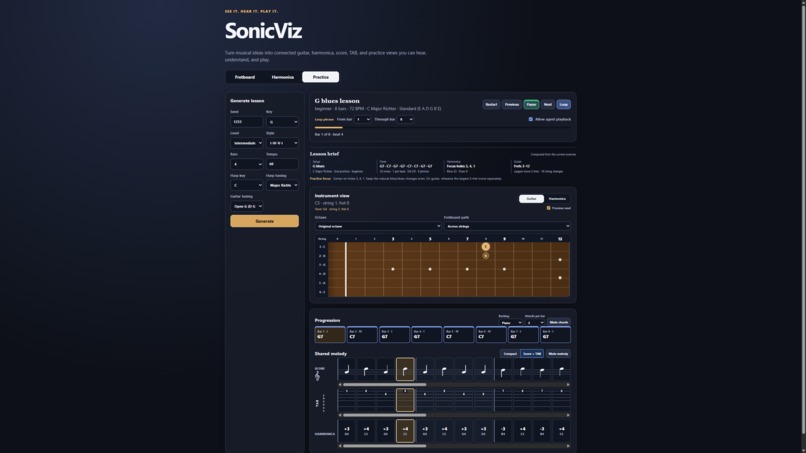Click the highlighted fourth score note
The image size is (806, 453).
point(405,369)
